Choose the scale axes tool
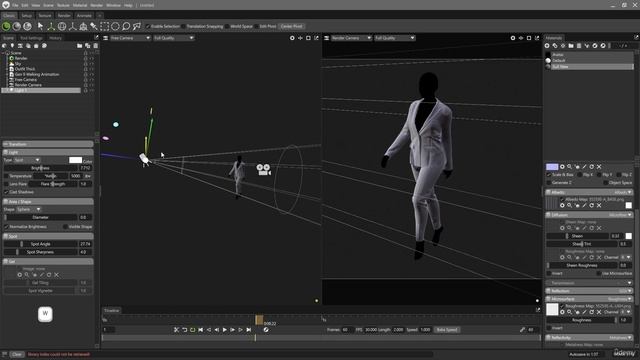The height and width of the screenshot is (360, 640). (x=73, y=27)
